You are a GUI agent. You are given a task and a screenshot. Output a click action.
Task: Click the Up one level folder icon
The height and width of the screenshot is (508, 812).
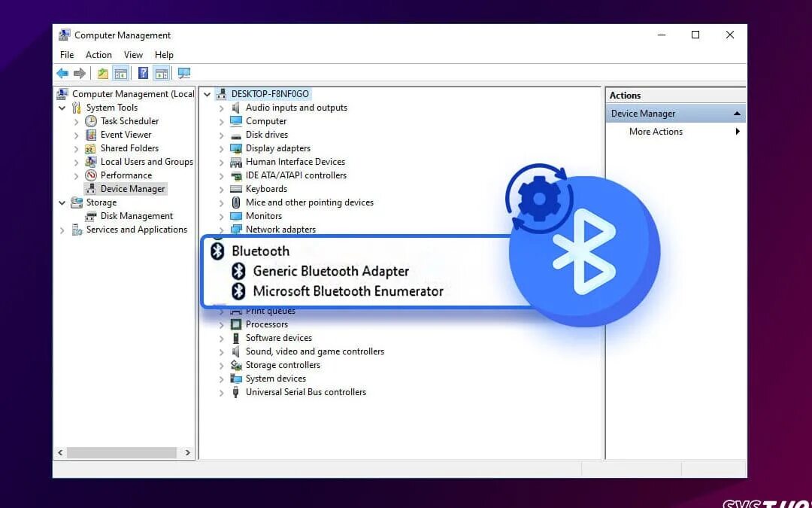coord(103,74)
